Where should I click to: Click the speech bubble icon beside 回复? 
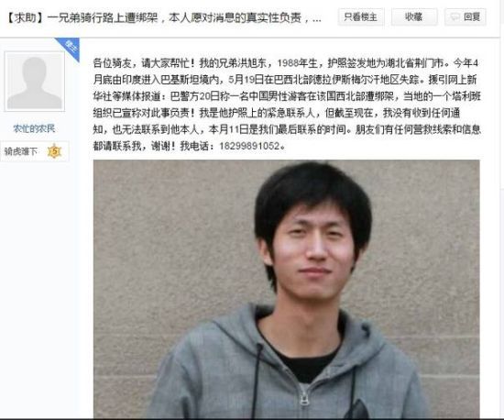click(x=455, y=17)
